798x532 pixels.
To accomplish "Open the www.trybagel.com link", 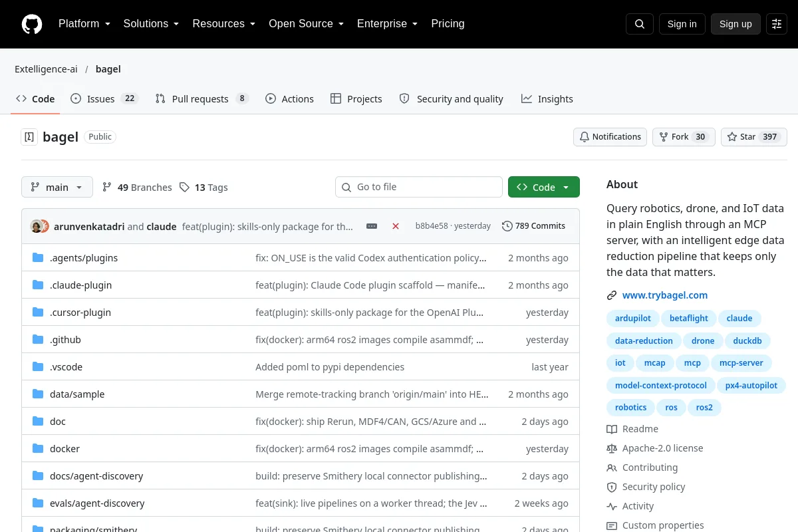I will tap(665, 295).
